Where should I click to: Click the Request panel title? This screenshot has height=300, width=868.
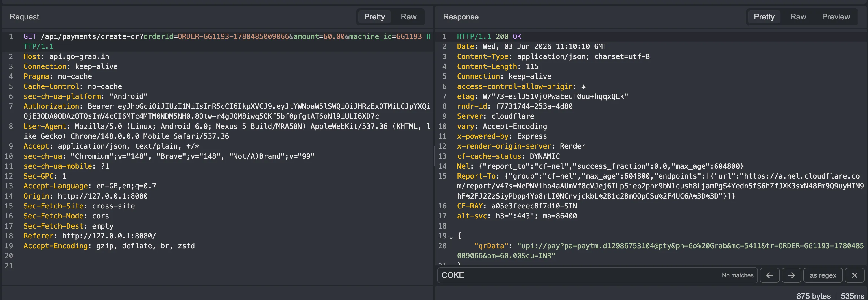coord(24,17)
